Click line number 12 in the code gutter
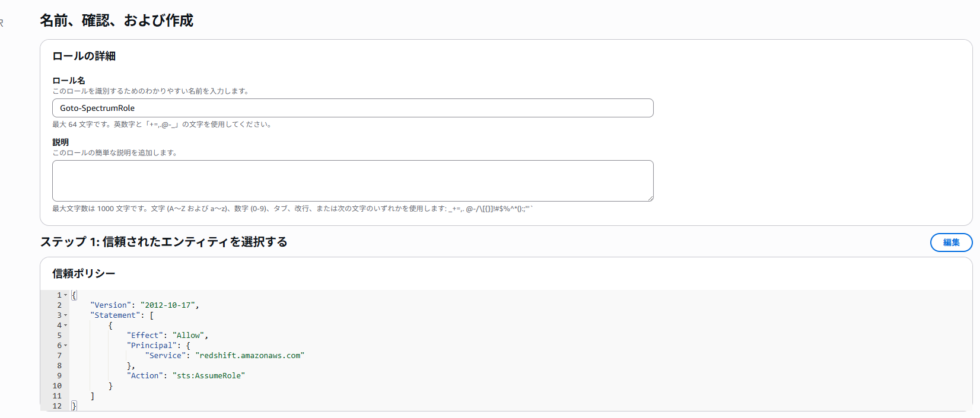The image size is (980, 418). point(57,406)
